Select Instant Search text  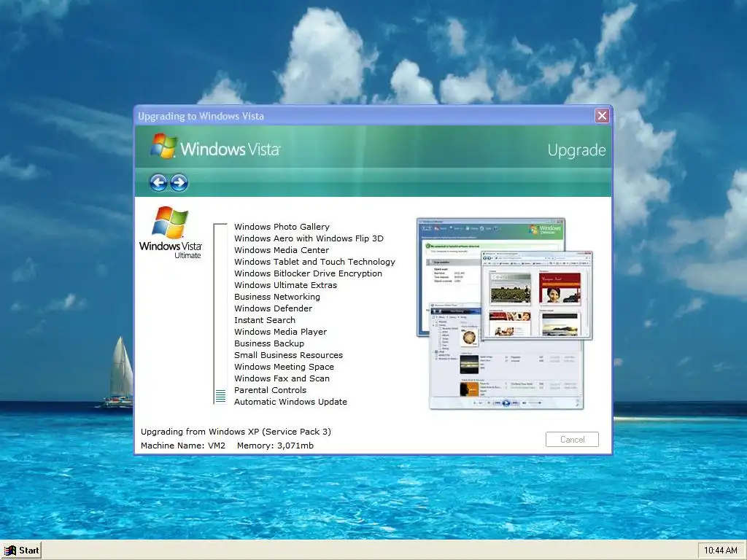264,320
